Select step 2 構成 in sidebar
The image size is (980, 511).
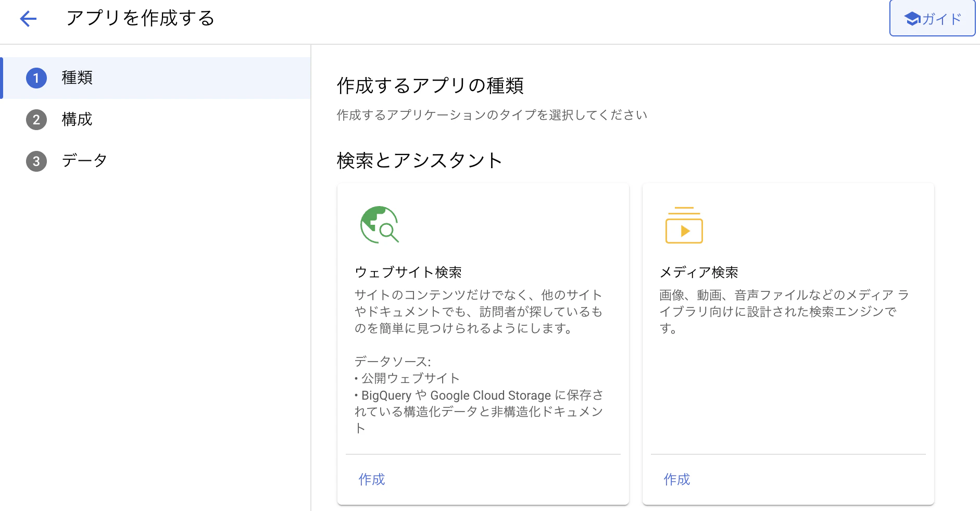tap(156, 120)
